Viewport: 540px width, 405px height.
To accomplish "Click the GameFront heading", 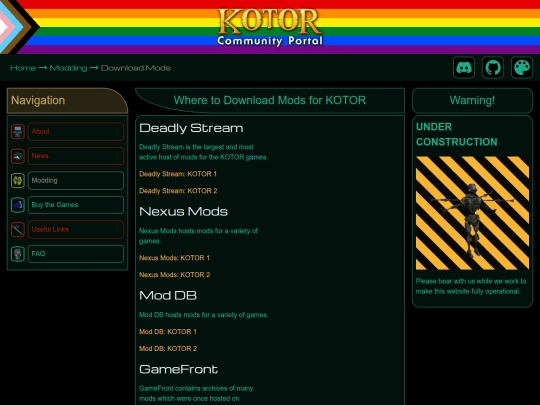I will pyautogui.click(x=178, y=370).
